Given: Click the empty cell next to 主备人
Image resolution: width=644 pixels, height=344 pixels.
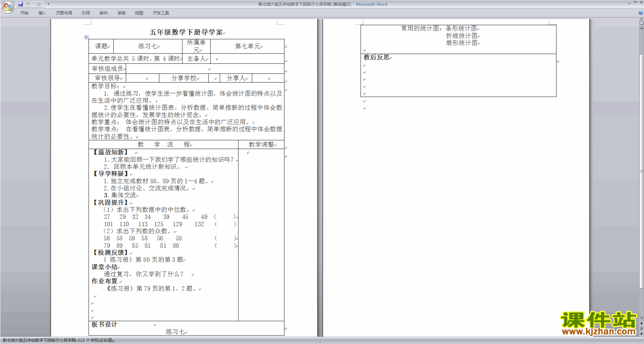Looking at the screenshot, I should (x=247, y=59).
